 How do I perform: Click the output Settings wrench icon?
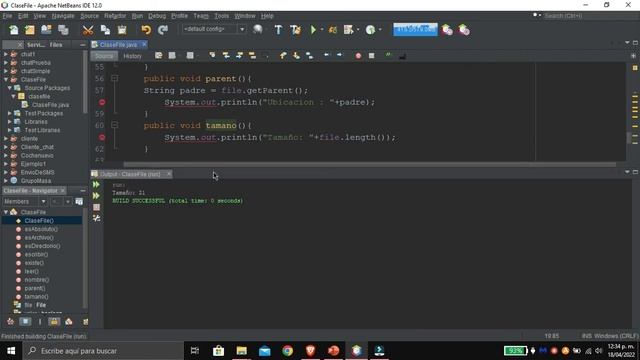96,218
